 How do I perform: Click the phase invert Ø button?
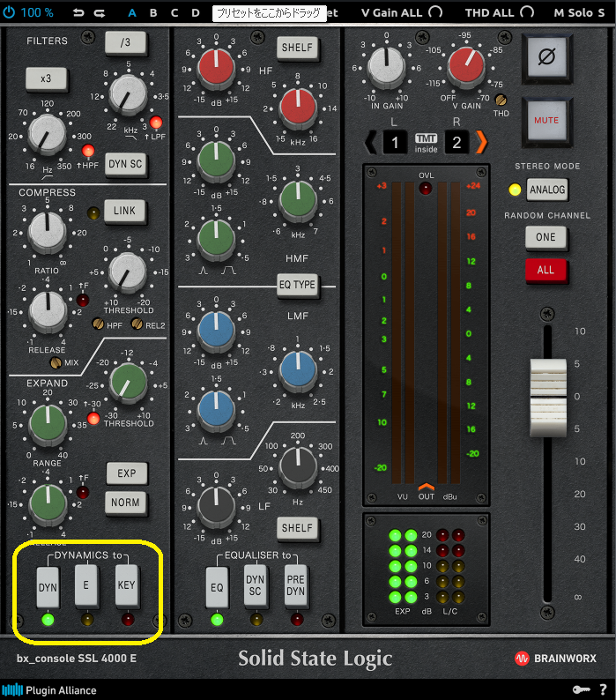(x=546, y=57)
